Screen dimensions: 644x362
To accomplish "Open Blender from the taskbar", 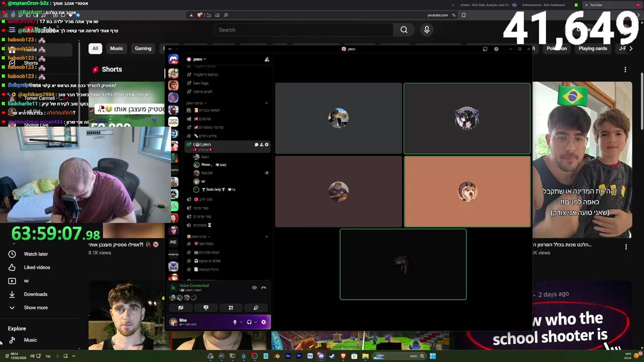I will (x=277, y=356).
